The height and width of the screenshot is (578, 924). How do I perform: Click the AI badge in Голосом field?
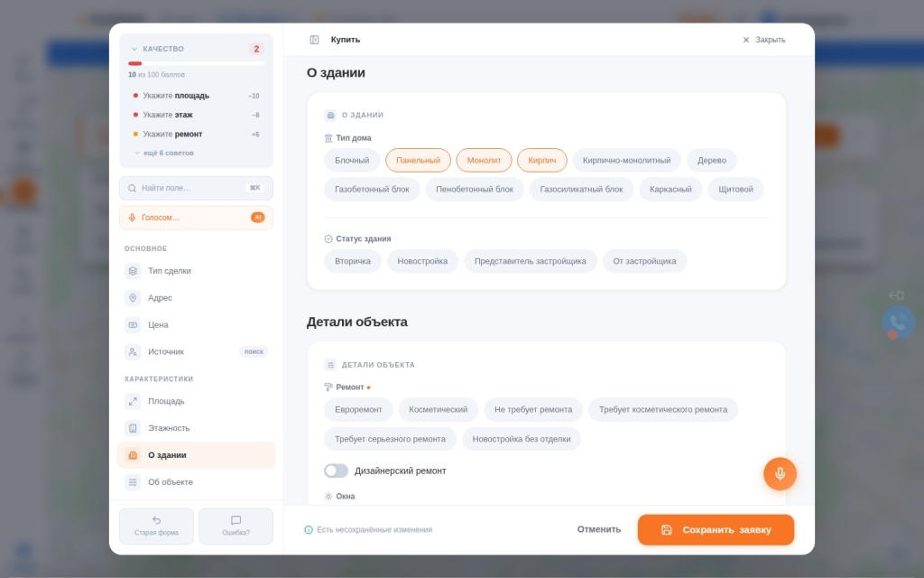click(257, 218)
